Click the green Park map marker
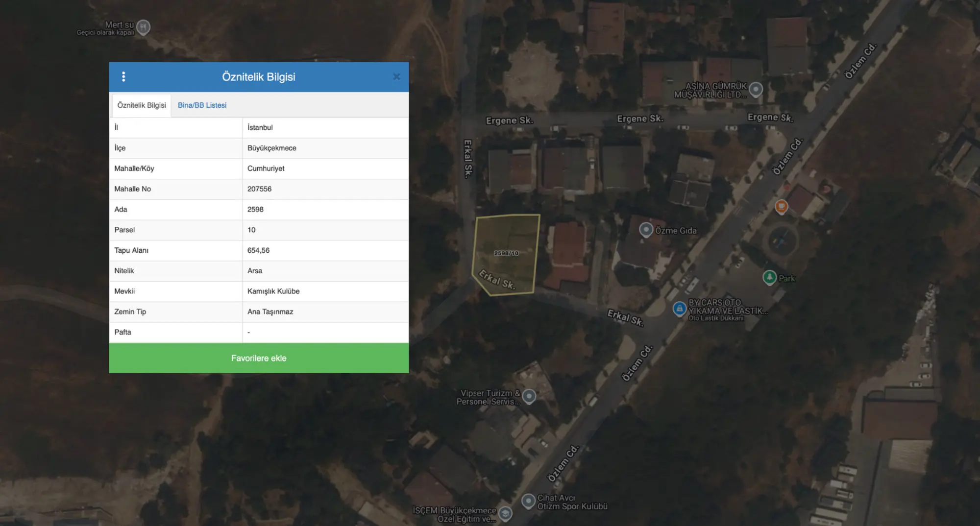This screenshot has height=526, width=980. (x=769, y=278)
